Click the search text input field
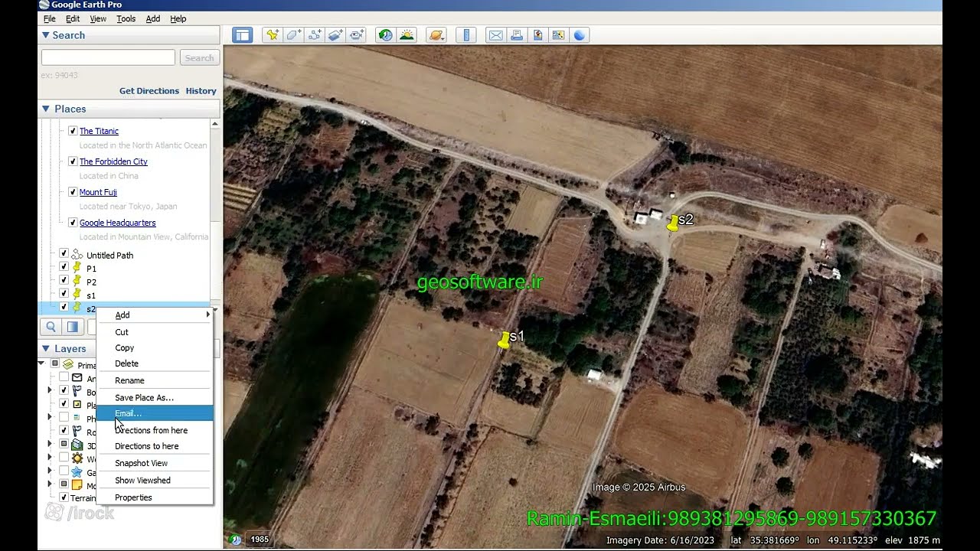Viewport: 980px width, 551px height. 108,57
